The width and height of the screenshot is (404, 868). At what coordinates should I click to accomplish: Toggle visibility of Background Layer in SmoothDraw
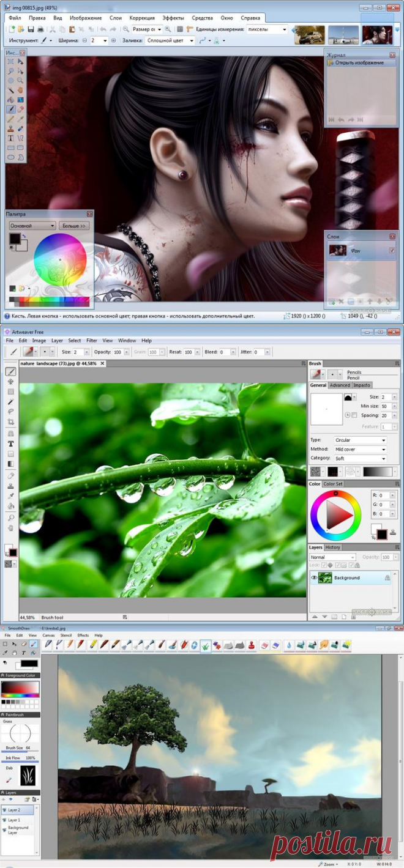coord(5,830)
